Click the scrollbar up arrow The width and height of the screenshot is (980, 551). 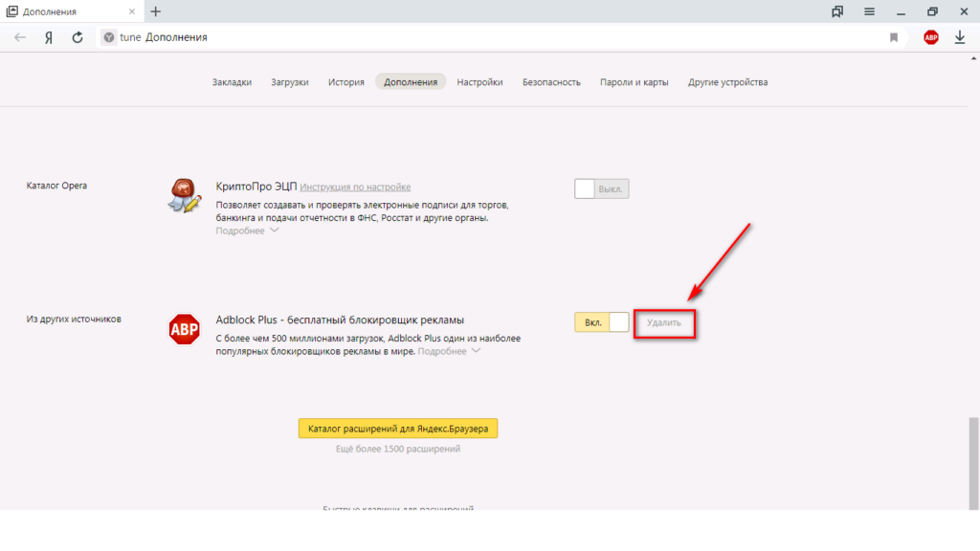(973, 58)
